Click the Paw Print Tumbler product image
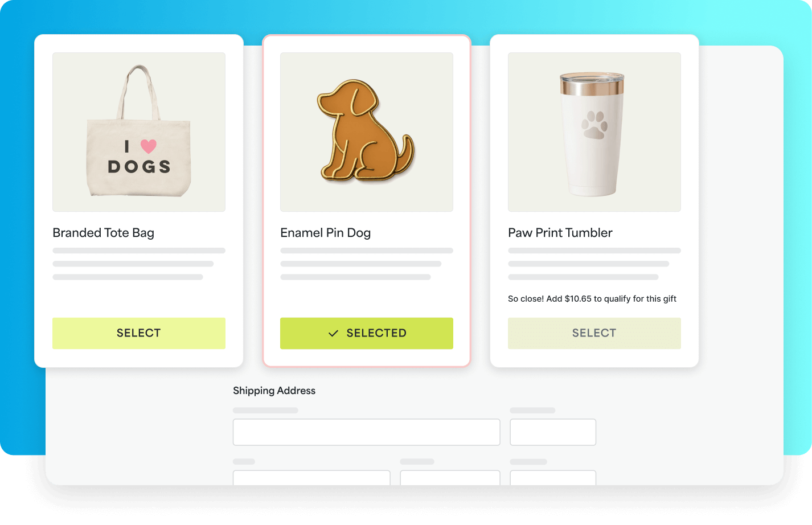This screenshot has width=812, height=525. click(x=594, y=132)
